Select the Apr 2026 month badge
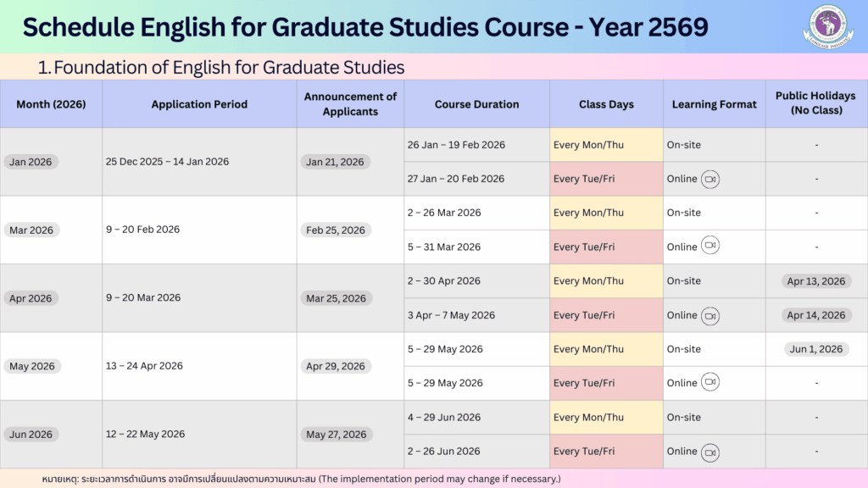Screen dimensions: 868x488 31,298
